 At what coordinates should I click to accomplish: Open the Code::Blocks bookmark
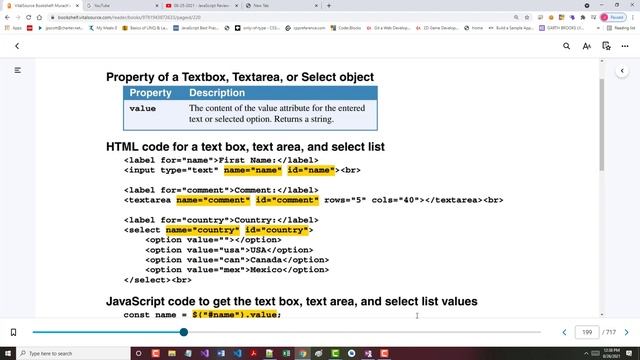click(346, 28)
